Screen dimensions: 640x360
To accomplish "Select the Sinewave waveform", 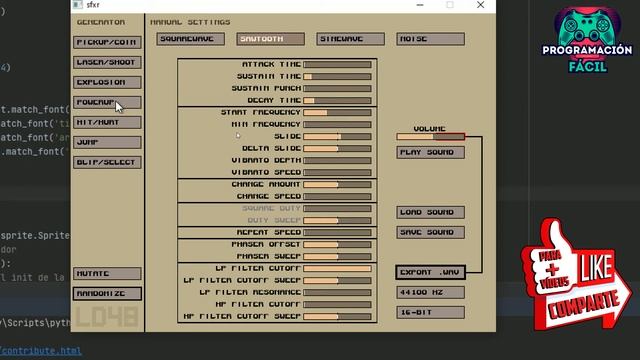I will coord(351,39).
